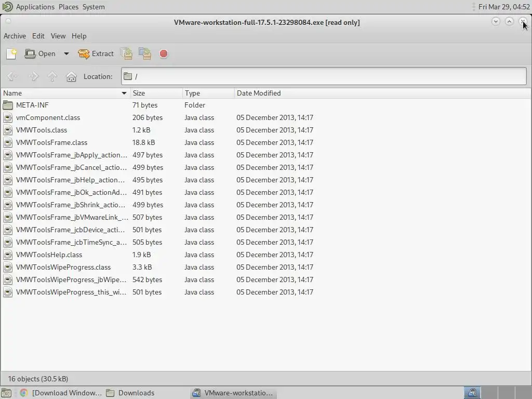Select the VMWToolsFrame.class file icon
Viewport: 532px width, 399px height.
coord(8,142)
